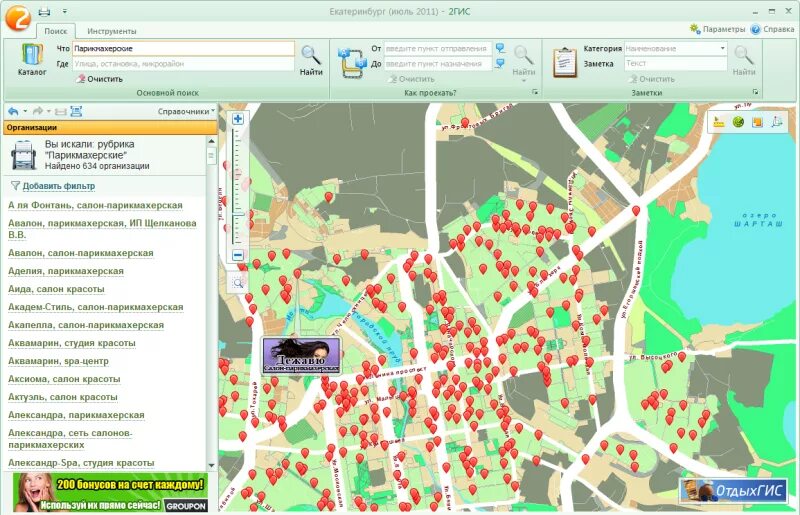800x515 pixels.
Task: Open Авалон, парикмахерская, ИП Щелканова В.В.
Action: [102, 229]
